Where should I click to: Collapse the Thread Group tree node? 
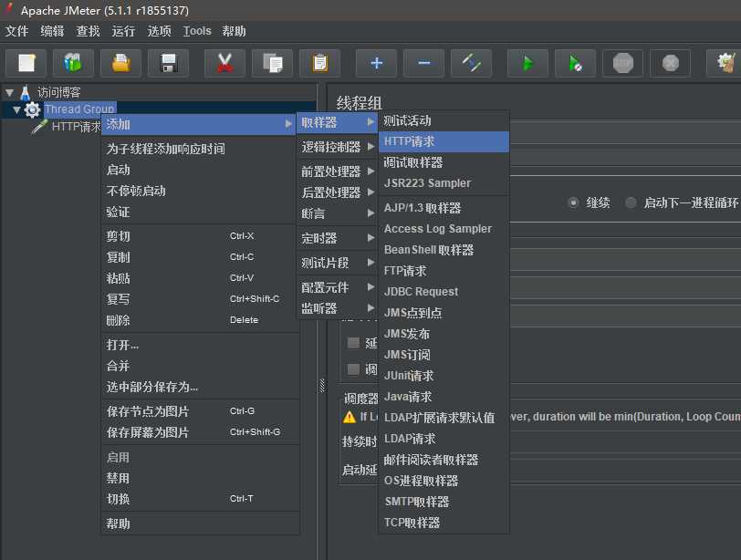16,110
